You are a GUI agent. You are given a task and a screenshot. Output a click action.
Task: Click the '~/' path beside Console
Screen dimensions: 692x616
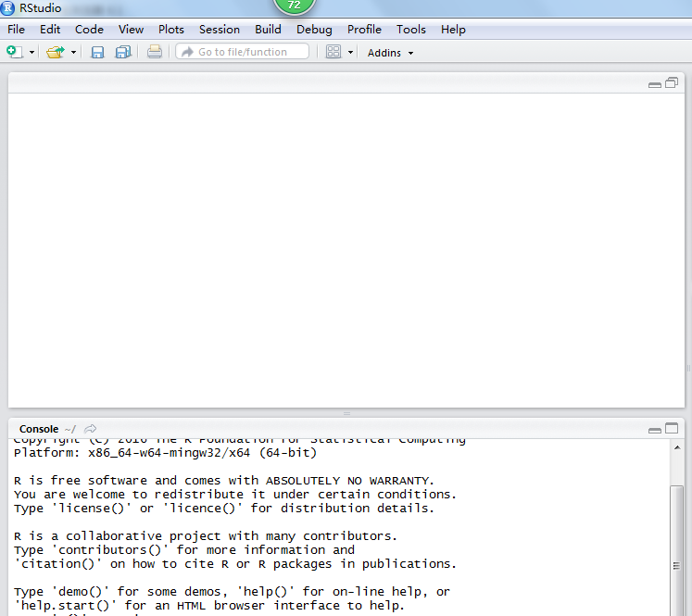click(70, 429)
